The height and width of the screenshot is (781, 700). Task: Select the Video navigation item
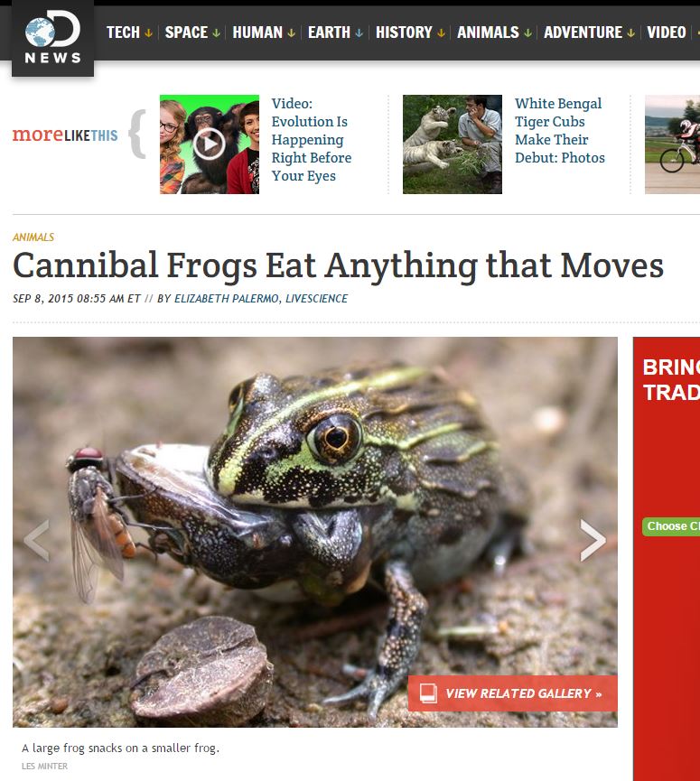point(666,33)
